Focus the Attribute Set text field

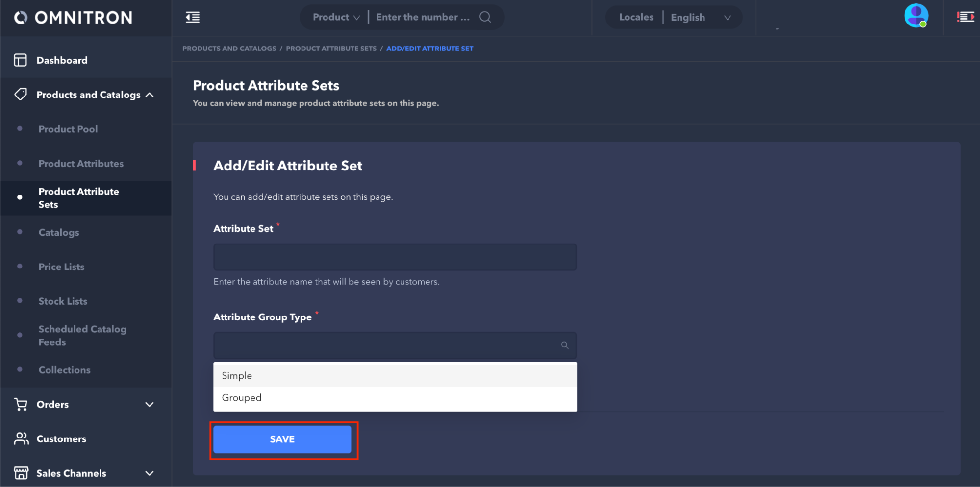(395, 257)
